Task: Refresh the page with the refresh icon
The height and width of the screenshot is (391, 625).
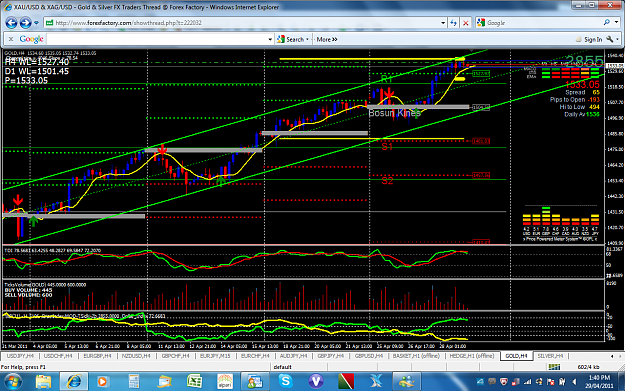Action: pos(454,23)
